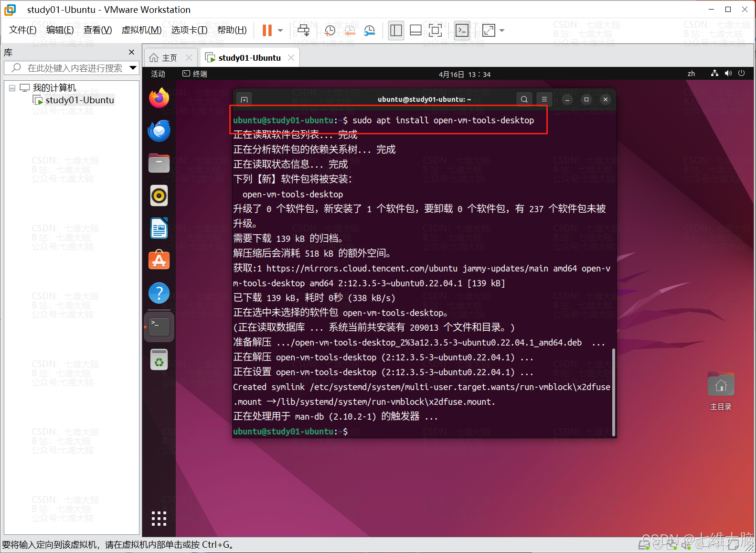The height and width of the screenshot is (553, 756).
Task: Open the 主目录 desktop folder
Action: [x=721, y=391]
